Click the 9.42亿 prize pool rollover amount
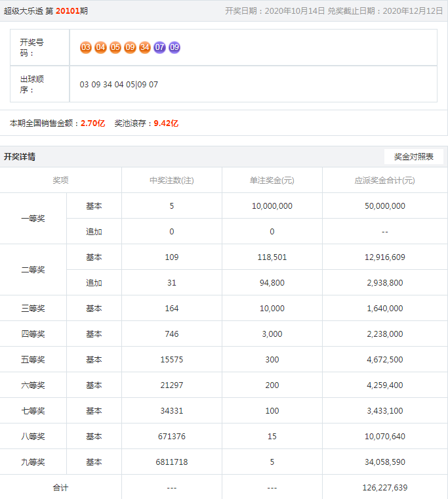The image size is (448, 499). pos(166,123)
